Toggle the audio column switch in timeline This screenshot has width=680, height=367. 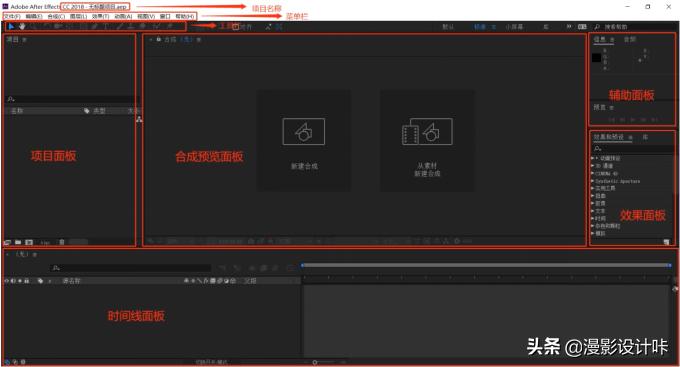13,281
